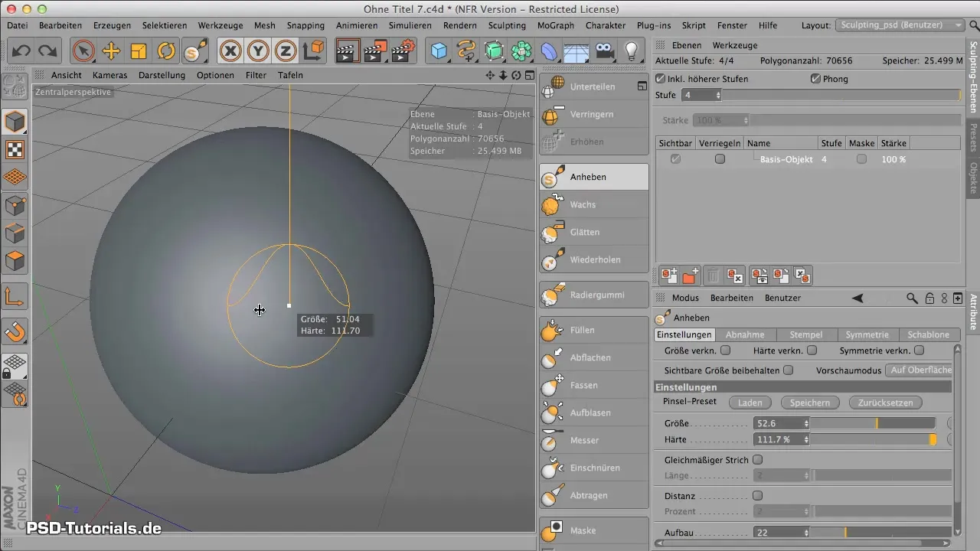The width and height of the screenshot is (980, 551).
Task: Toggle Maske checkbox for Basis-Objekt
Action: coord(861,159)
